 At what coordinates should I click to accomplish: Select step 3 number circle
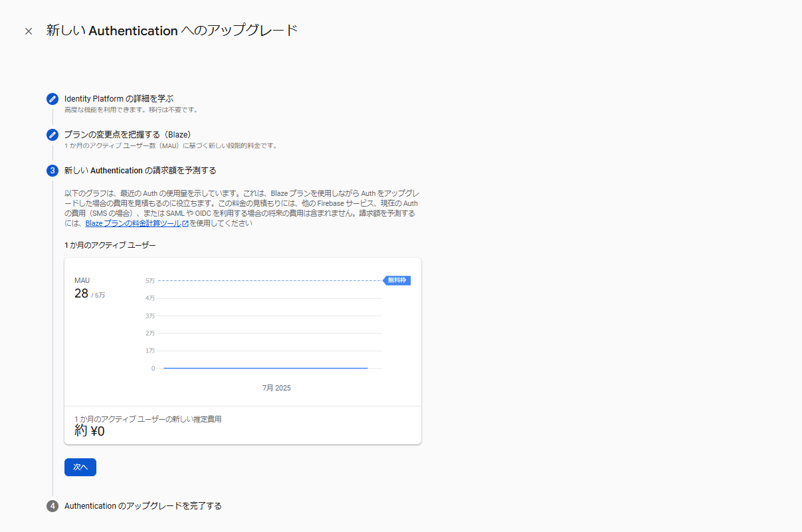(x=52, y=171)
